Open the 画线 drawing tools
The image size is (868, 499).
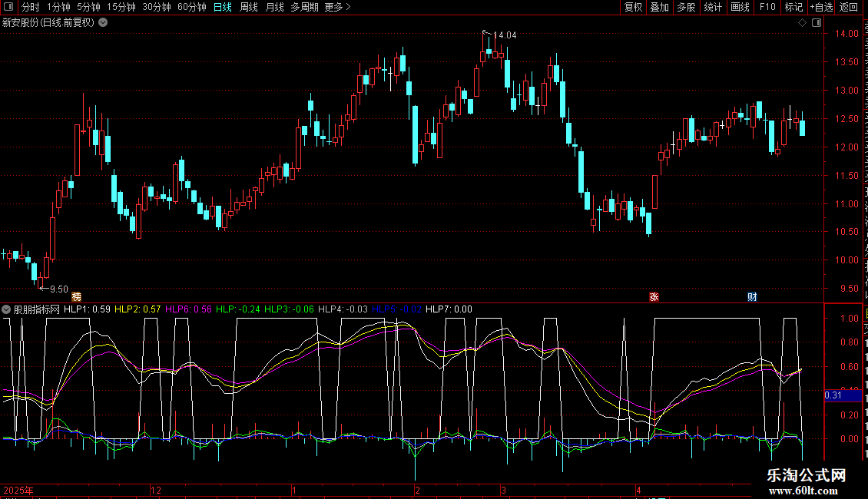[740, 7]
